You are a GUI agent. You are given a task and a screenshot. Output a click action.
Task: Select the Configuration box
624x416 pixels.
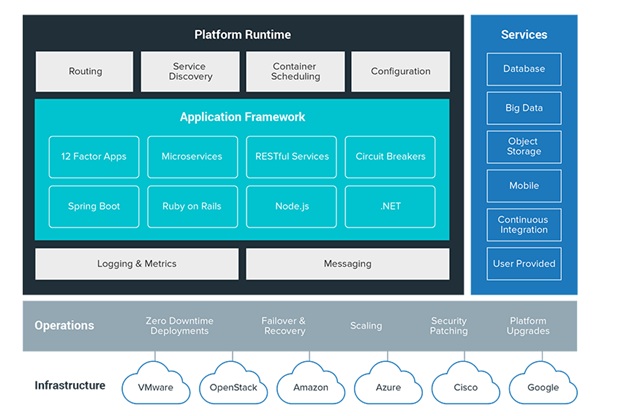click(400, 71)
